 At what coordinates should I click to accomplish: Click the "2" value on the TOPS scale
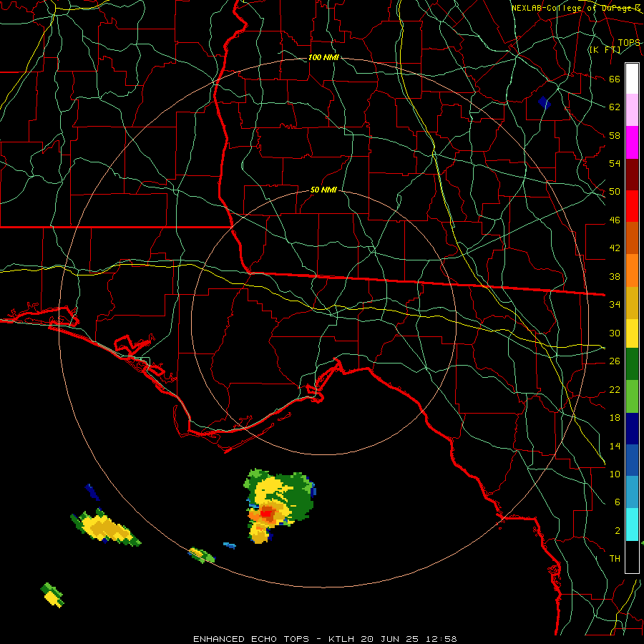tap(617, 530)
